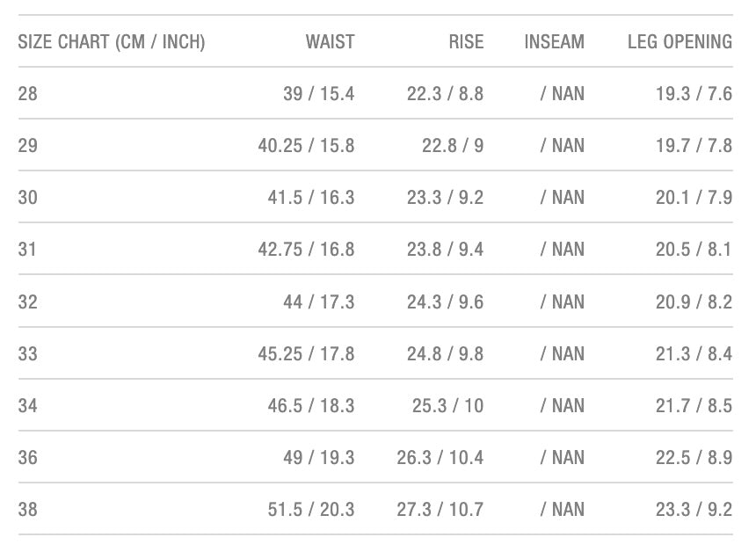Select size 34 row label
The height and width of the screenshot is (559, 756).
[x=28, y=405]
